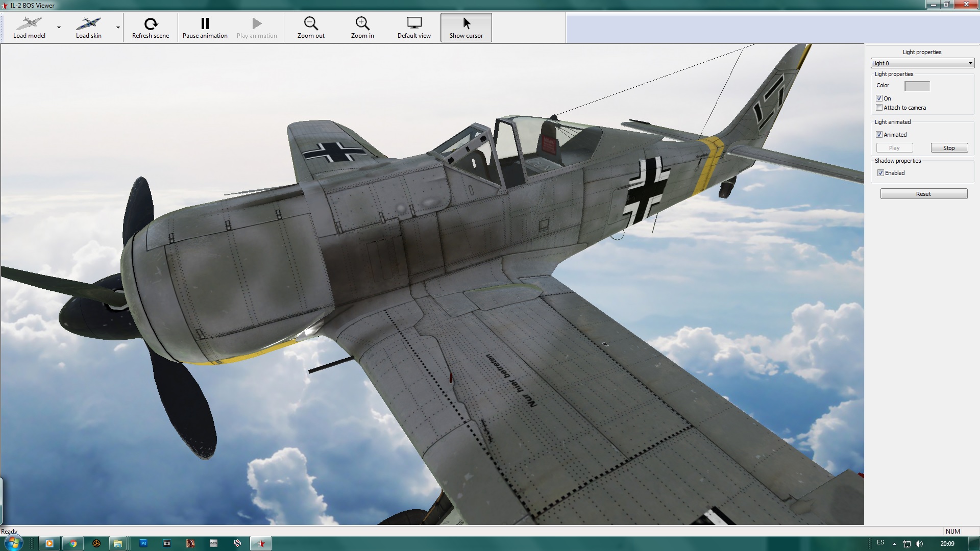The image size is (980, 551).
Task: Refresh the scene
Action: [x=151, y=28]
